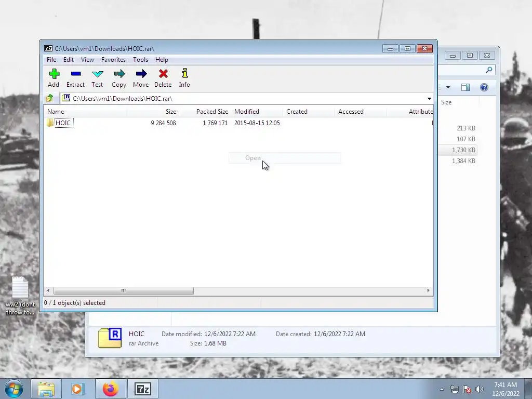Open Explorer help question mark icon
This screenshot has width=532, height=399.
click(484, 87)
